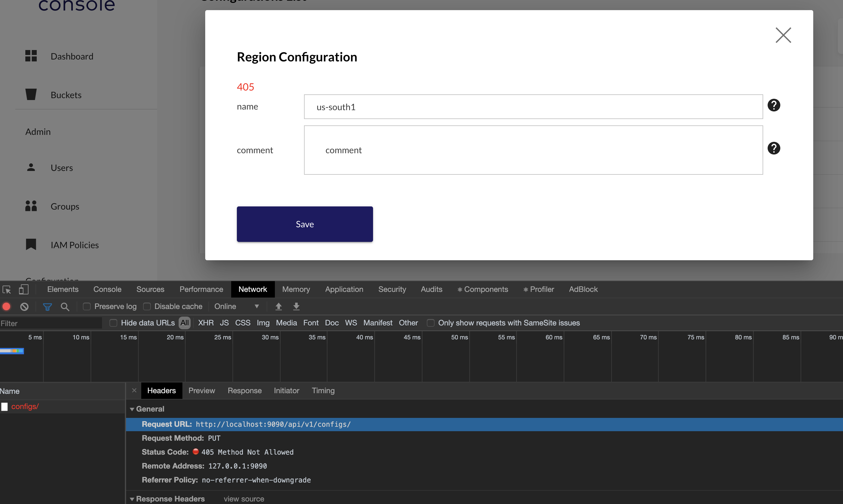Viewport: 843px width, 504px height.
Task: Close the Region Configuration dialog
Action: coord(783,35)
